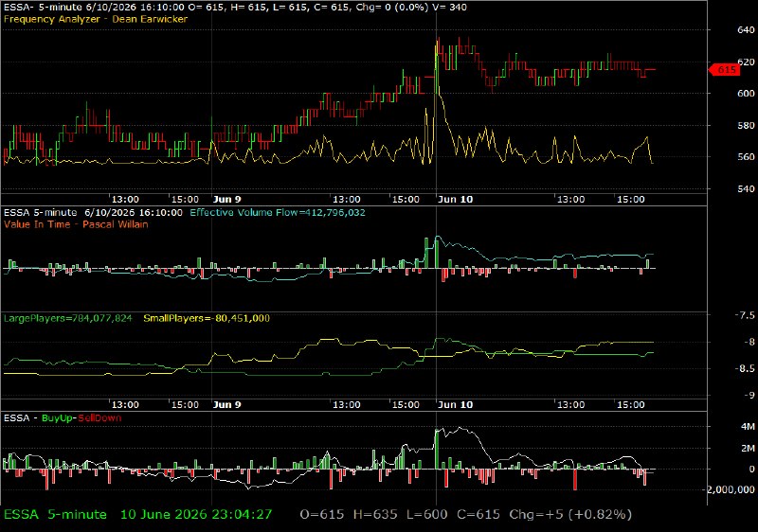Click the 600 price axis label
Viewport: 758px width, 532px height.
tap(746, 94)
